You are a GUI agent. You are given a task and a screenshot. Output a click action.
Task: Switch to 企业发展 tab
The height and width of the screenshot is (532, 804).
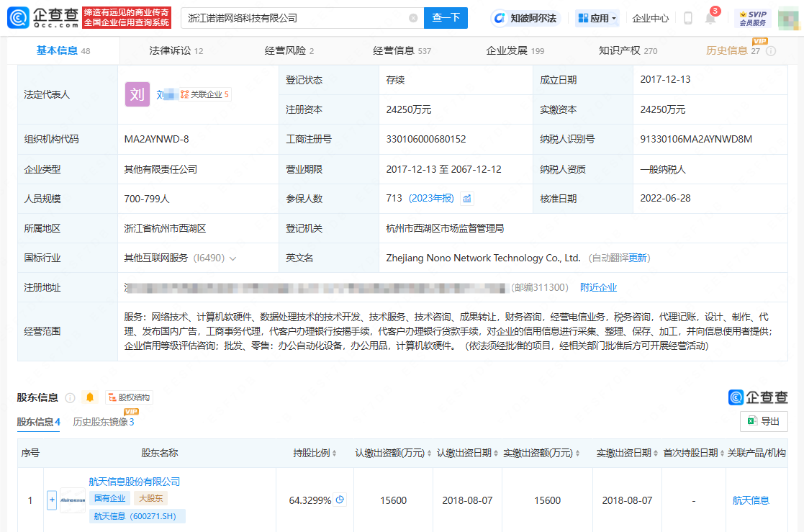point(515,51)
